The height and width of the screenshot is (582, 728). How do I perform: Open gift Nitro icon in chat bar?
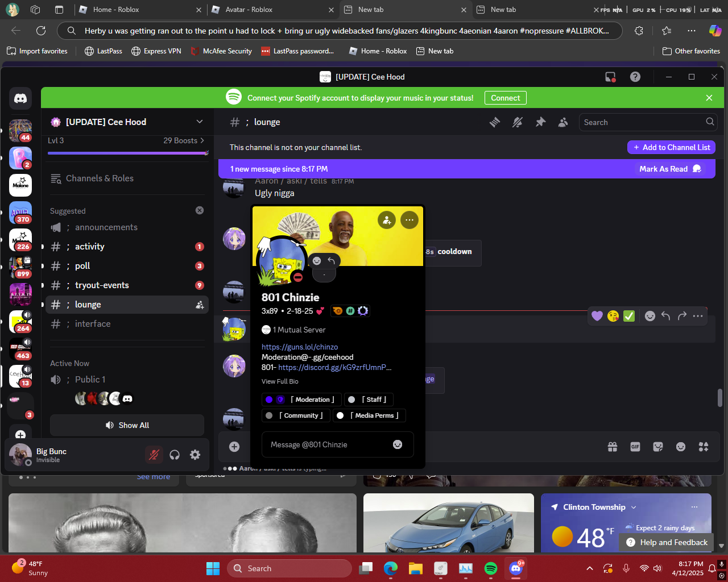coord(613,447)
